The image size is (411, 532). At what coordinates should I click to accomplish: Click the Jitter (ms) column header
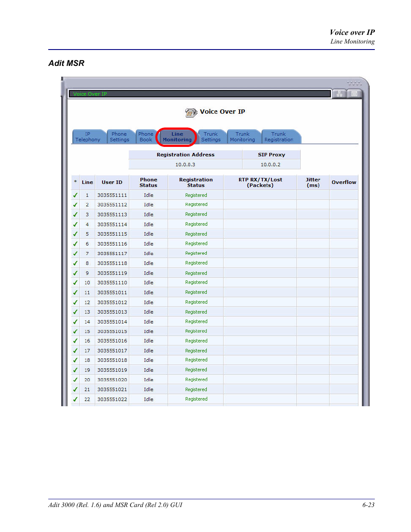click(x=313, y=182)
